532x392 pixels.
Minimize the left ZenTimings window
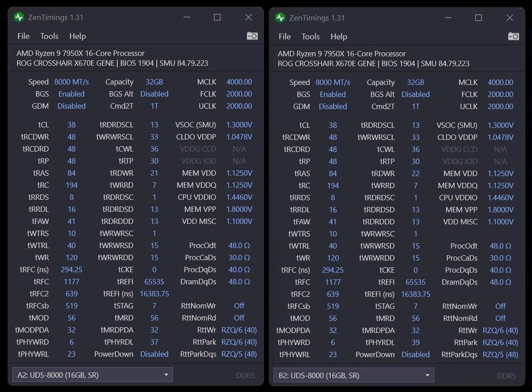click(x=187, y=17)
